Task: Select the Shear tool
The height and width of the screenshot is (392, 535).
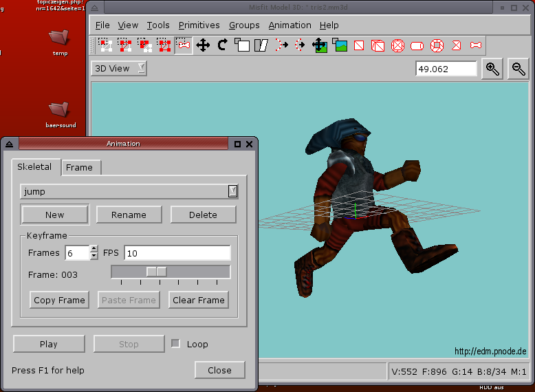Action: [261, 45]
